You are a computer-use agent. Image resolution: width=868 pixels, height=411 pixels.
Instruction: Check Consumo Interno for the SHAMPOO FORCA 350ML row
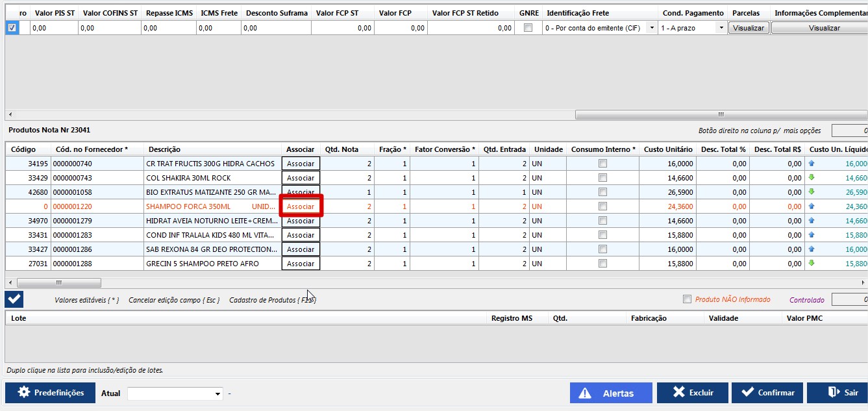pos(602,206)
